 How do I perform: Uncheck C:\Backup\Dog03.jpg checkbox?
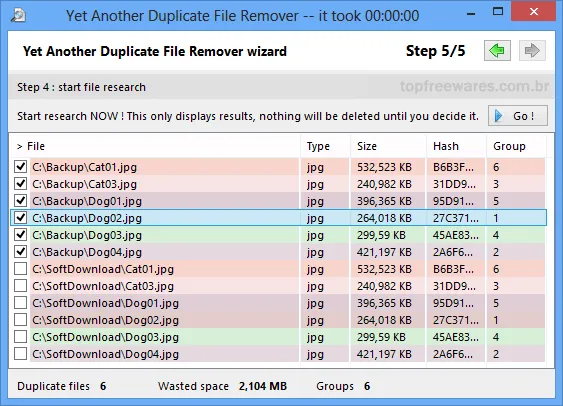coord(20,235)
